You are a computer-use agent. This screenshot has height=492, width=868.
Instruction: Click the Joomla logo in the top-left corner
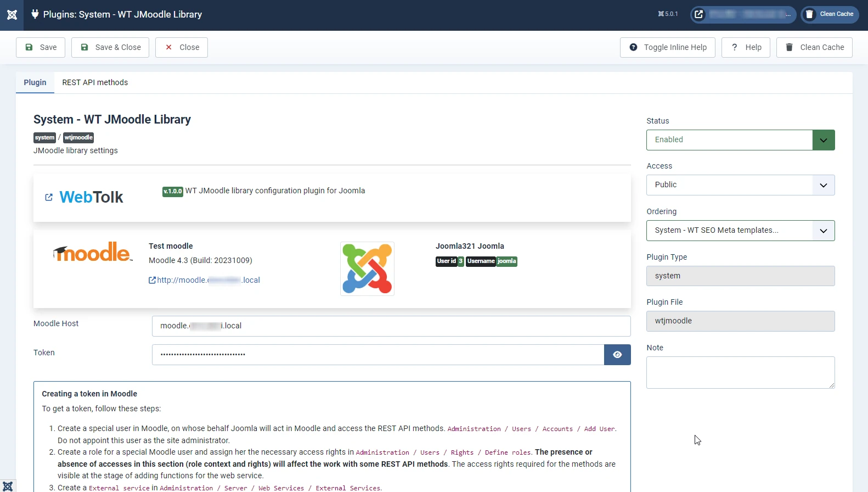12,15
